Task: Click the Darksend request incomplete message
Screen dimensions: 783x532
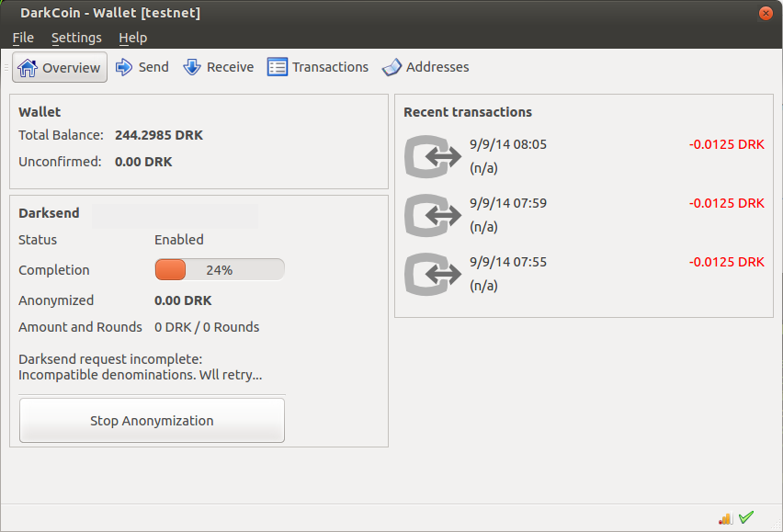Action: click(x=141, y=368)
